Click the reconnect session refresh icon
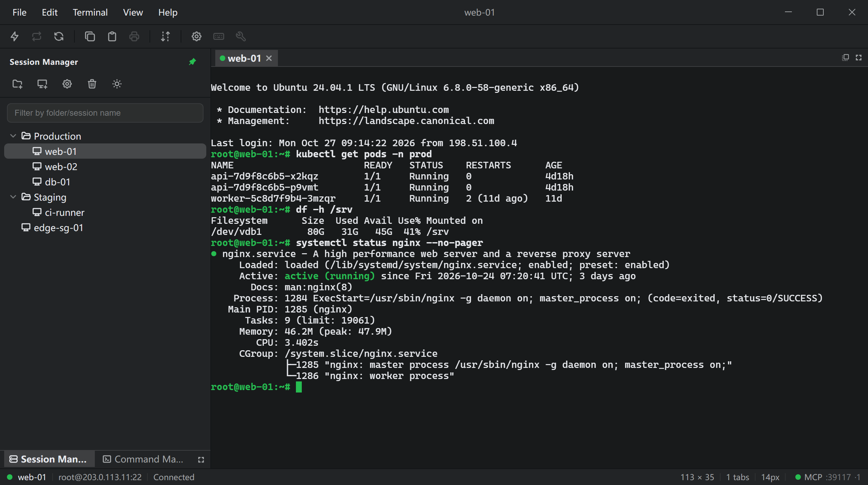Screen dimensions: 868x485 point(59,36)
